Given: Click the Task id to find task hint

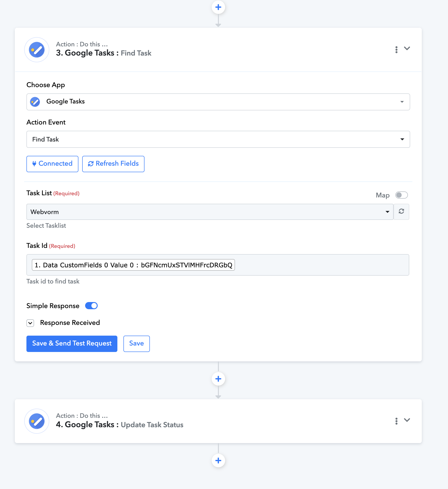Looking at the screenshot, I should click(x=53, y=281).
